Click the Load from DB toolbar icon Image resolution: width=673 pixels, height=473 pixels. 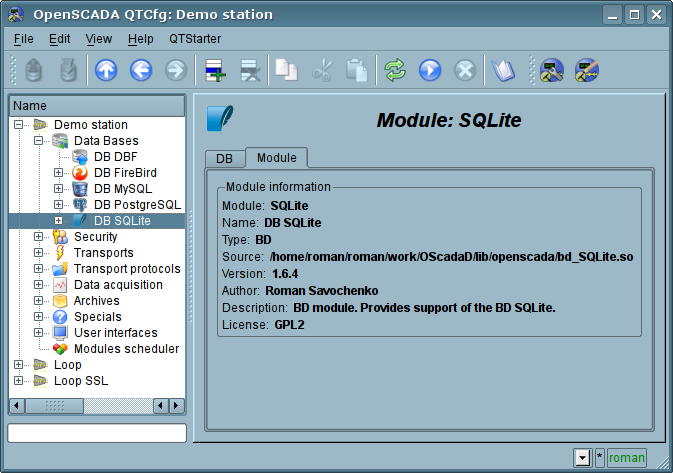pos(33,70)
